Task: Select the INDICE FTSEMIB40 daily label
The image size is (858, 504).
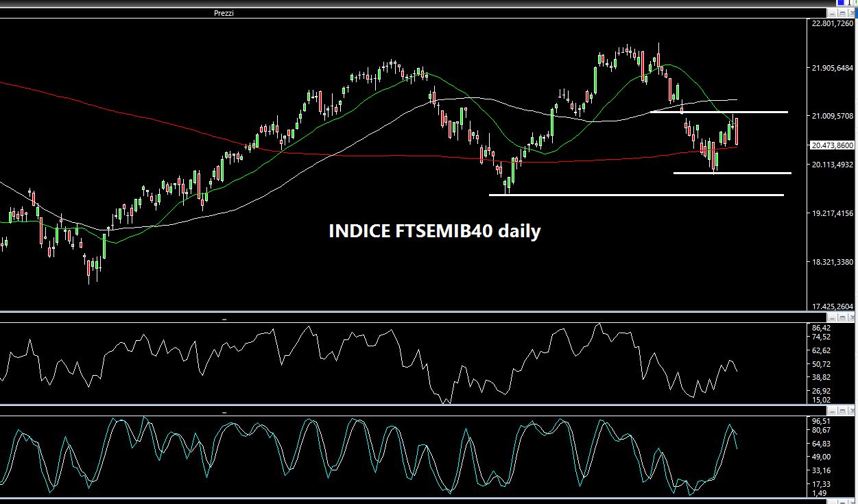Action: coord(435,231)
